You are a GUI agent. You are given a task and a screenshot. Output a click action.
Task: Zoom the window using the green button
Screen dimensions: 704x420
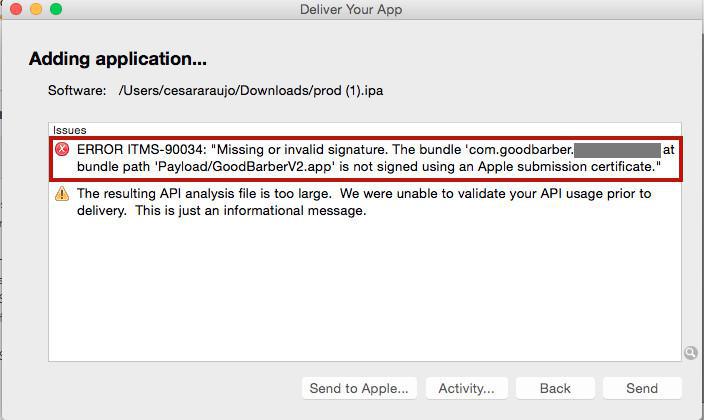pyautogui.click(x=55, y=10)
